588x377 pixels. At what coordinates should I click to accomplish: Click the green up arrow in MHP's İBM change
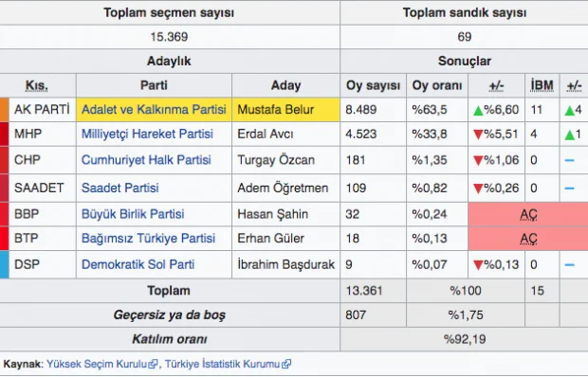(569, 135)
